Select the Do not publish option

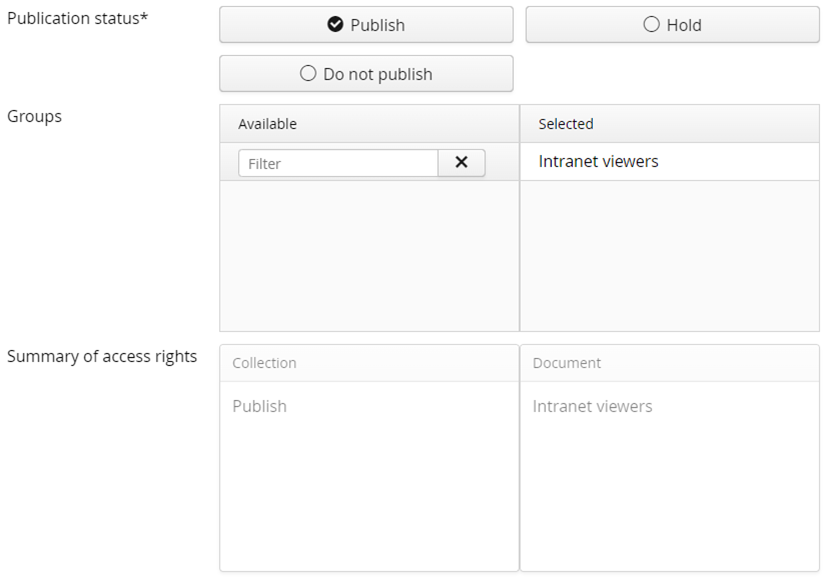(x=366, y=74)
